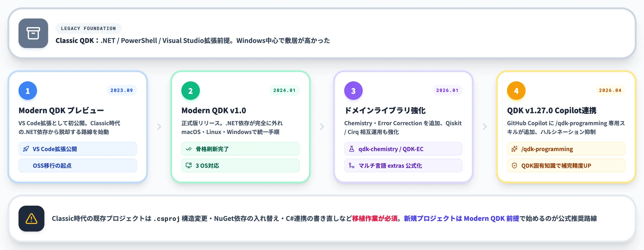Click the Chemistry・Error Correction description in card 3
The width and height of the screenshot is (644, 250).
coord(403,127)
